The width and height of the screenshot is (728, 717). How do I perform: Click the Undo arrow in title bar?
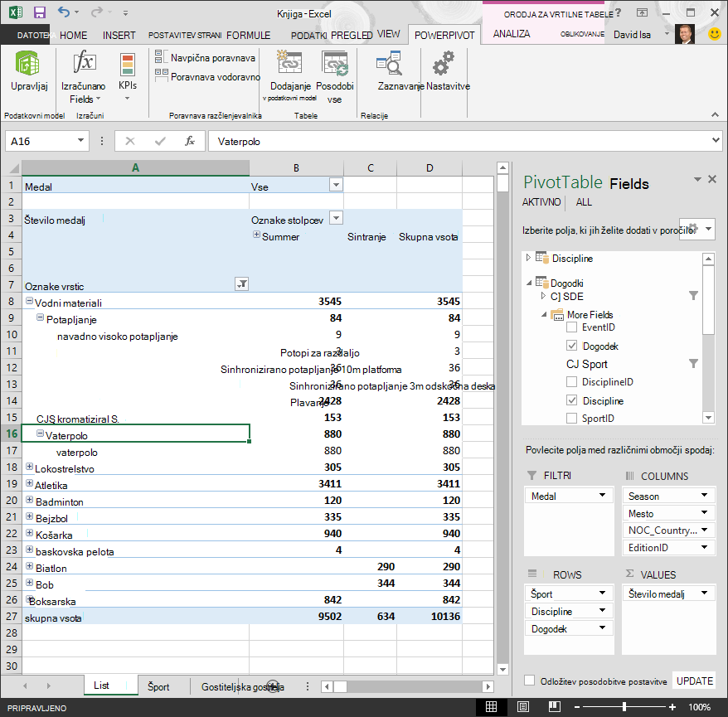64,12
